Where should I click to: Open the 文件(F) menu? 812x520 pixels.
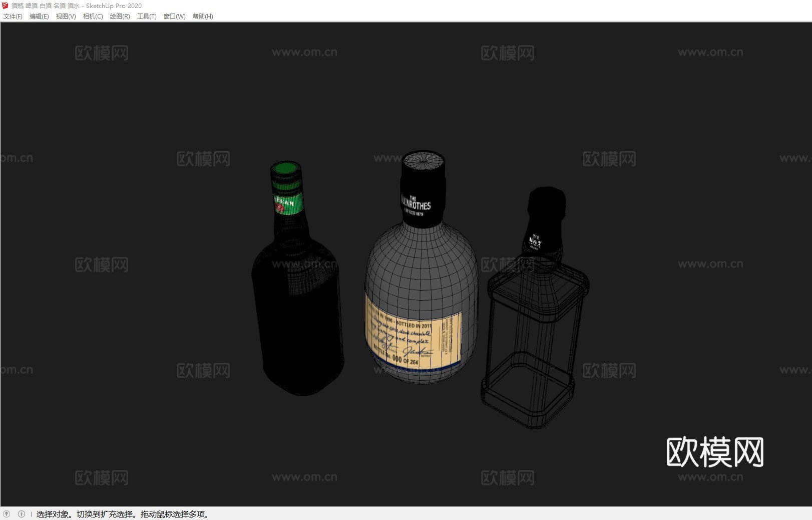coord(13,17)
